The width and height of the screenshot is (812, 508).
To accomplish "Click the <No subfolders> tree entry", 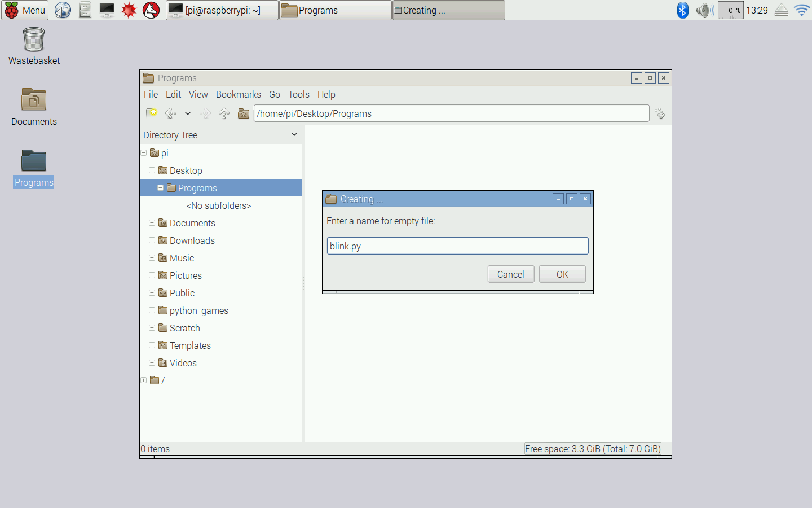I will click(x=219, y=205).
